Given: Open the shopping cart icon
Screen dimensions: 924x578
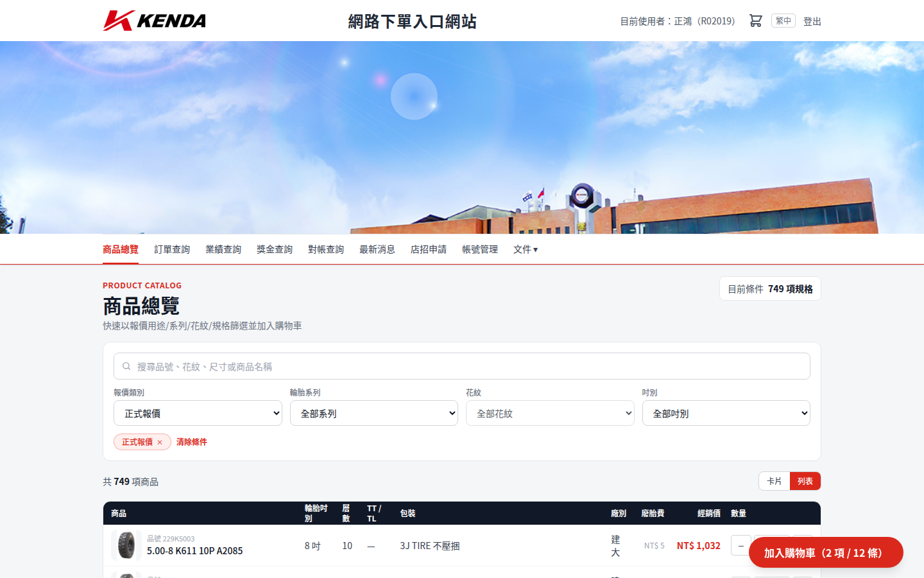Looking at the screenshot, I should [x=755, y=21].
